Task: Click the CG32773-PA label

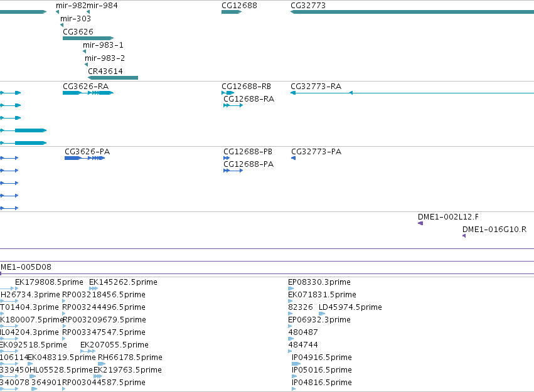Action: click(316, 151)
